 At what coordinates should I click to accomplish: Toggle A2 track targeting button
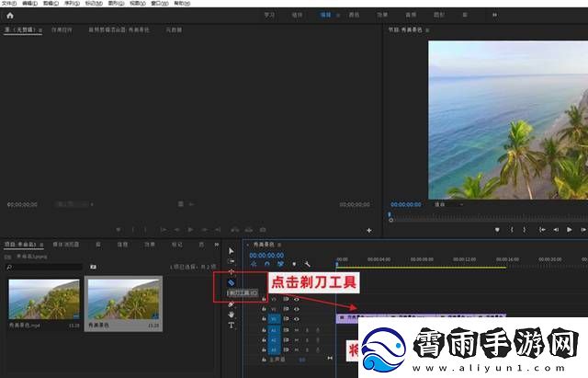[x=274, y=340]
